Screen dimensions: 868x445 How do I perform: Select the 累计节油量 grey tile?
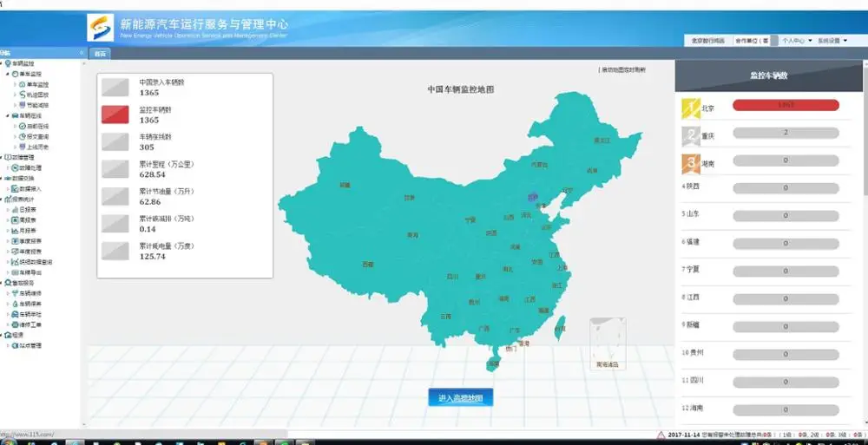click(x=115, y=197)
